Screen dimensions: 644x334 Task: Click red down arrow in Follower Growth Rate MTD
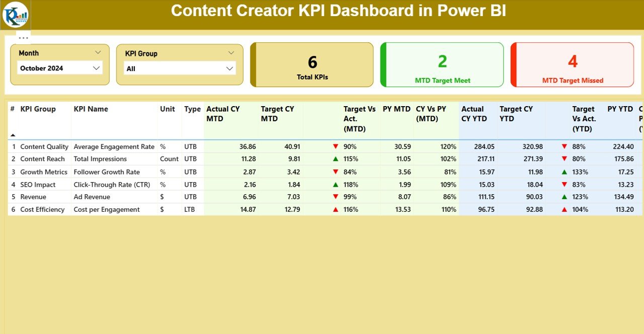tap(336, 172)
